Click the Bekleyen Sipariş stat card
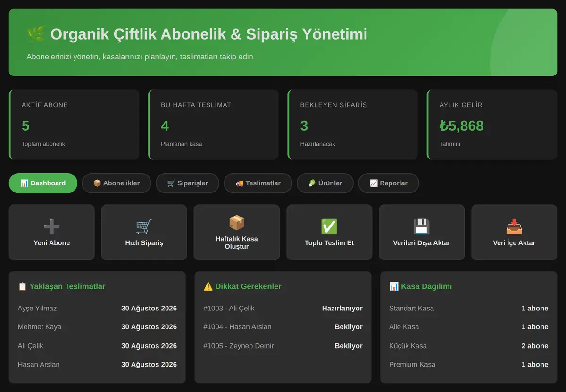The image size is (566, 392). click(x=353, y=125)
